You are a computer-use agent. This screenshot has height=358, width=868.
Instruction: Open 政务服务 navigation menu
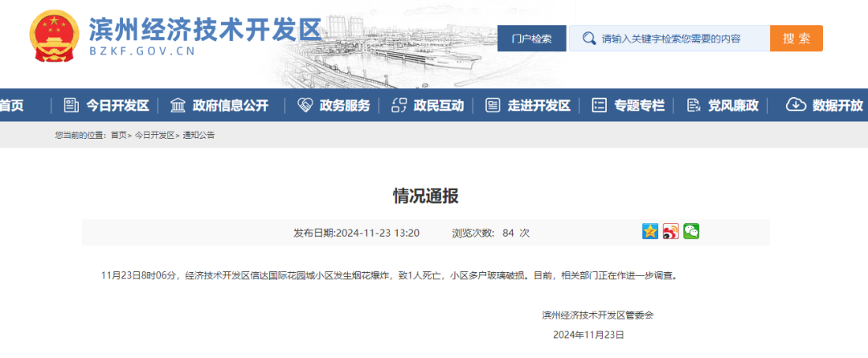pyautogui.click(x=344, y=105)
